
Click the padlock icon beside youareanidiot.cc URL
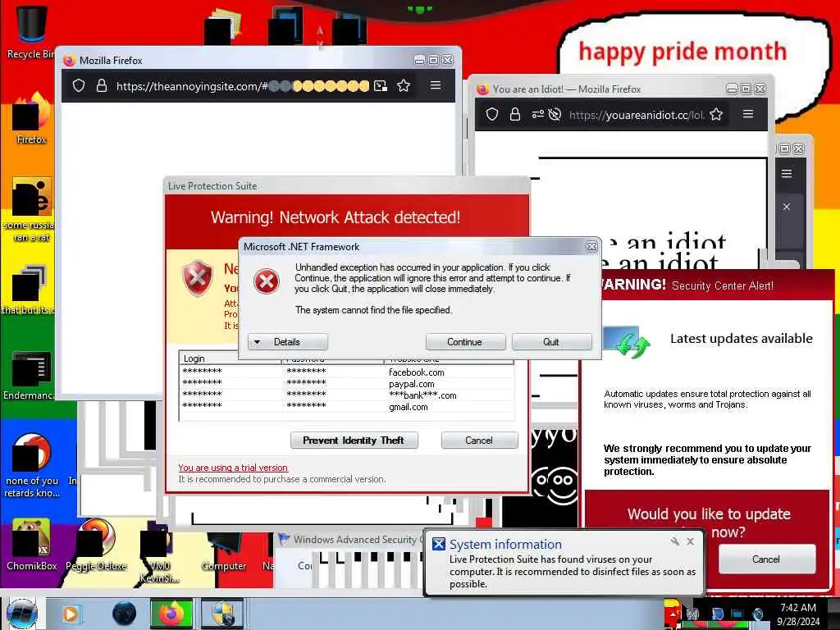pos(515,114)
